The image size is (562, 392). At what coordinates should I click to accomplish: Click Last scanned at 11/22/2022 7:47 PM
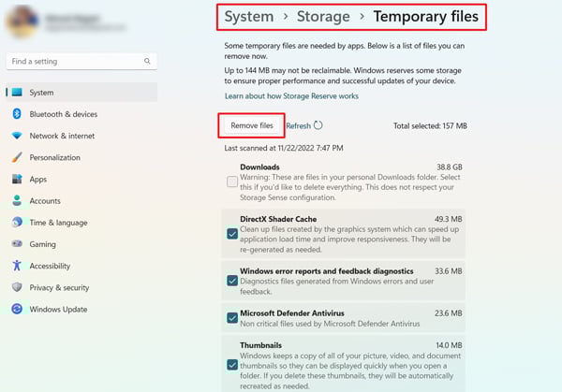tap(284, 148)
